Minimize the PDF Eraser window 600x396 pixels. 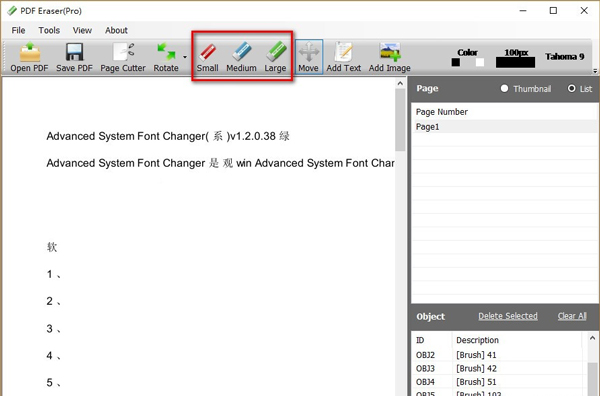(523, 11)
